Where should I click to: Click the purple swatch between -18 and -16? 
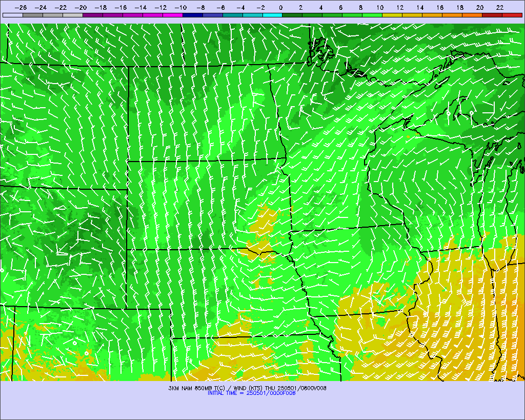click(x=113, y=15)
